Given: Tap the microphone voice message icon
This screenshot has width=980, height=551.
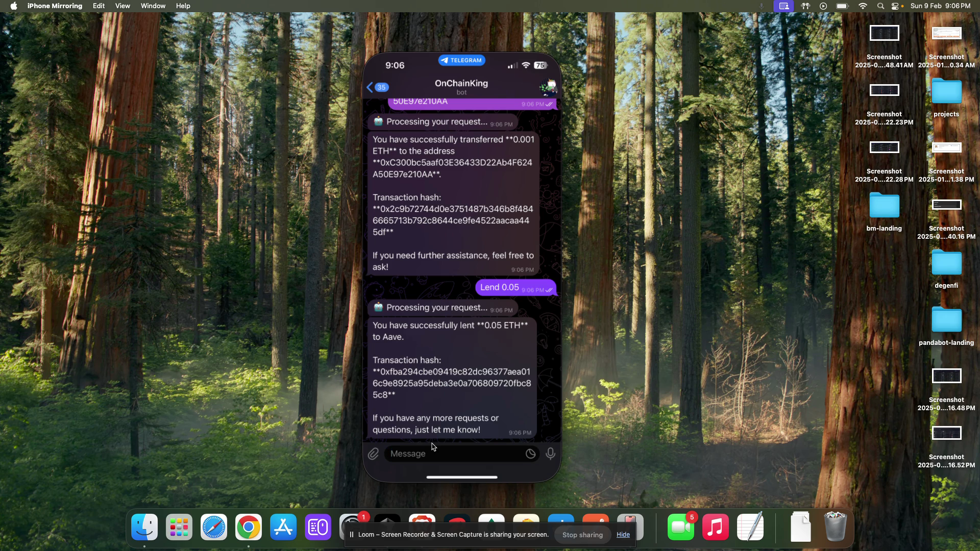Looking at the screenshot, I should point(550,454).
